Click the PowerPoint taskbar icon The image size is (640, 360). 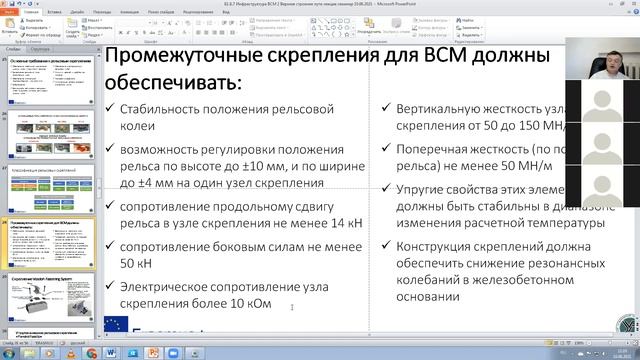click(153, 353)
